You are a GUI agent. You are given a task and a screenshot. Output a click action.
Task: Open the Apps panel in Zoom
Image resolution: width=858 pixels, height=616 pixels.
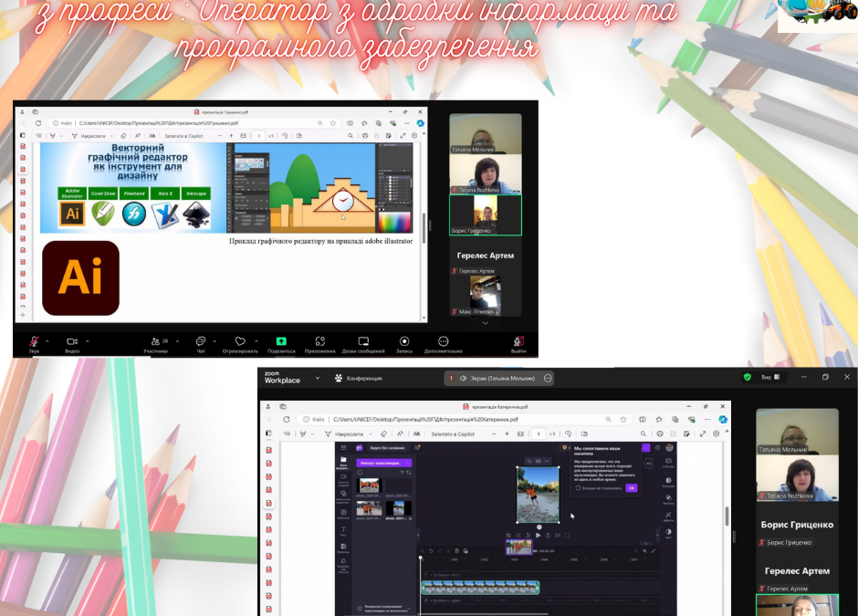(319, 340)
